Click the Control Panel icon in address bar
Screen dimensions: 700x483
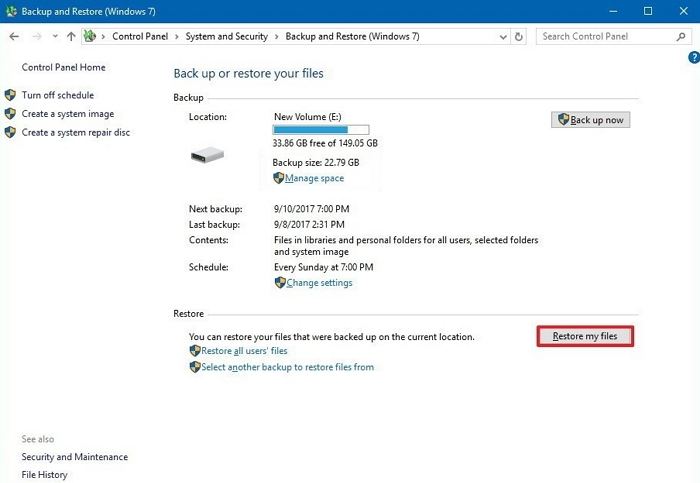click(x=90, y=36)
